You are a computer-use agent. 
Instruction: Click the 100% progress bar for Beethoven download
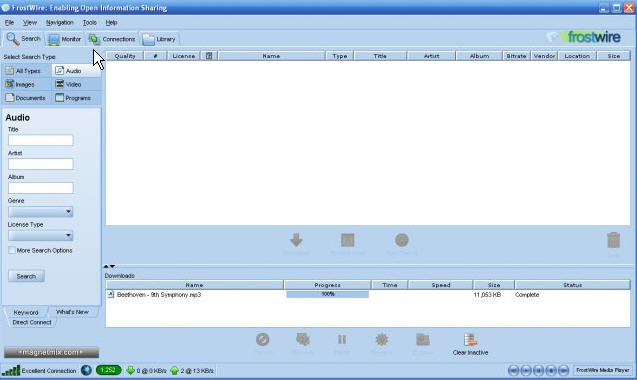click(327, 294)
